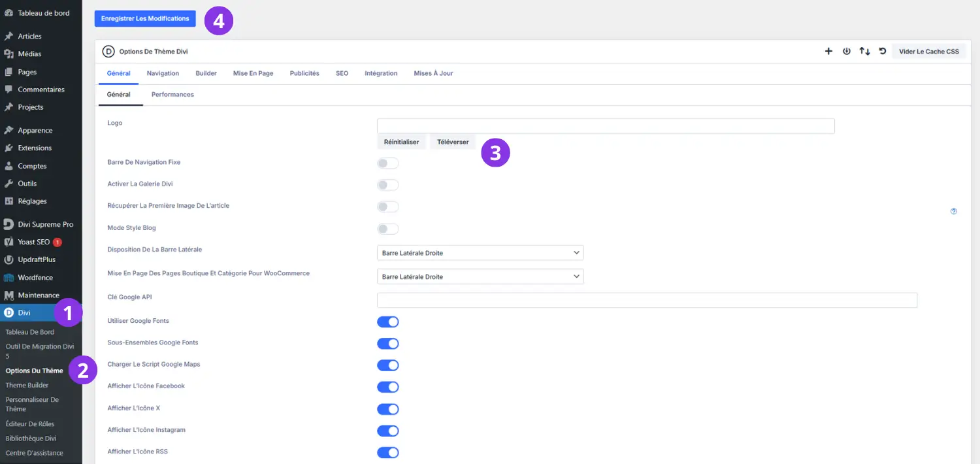This screenshot has height=464, width=980.
Task: Switch to the Builder tab
Action: [206, 73]
